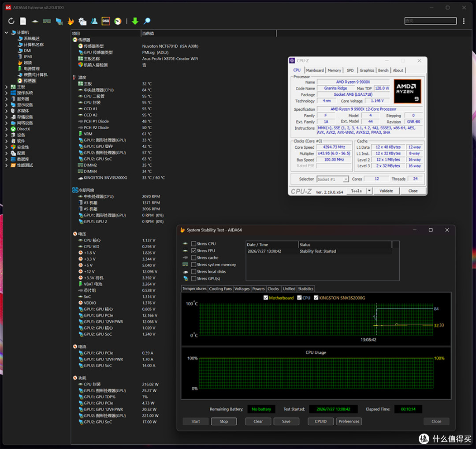
Task: Select 便携式计算机 in the tree
Action: coord(36,75)
